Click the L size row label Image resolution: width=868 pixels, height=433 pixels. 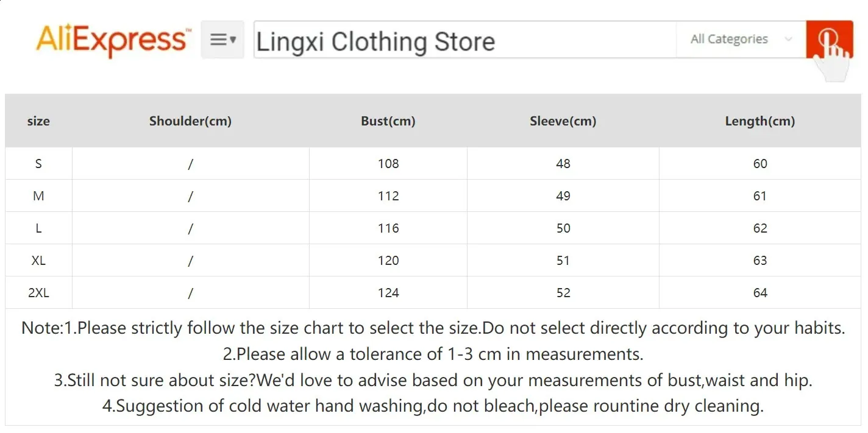[38, 228]
